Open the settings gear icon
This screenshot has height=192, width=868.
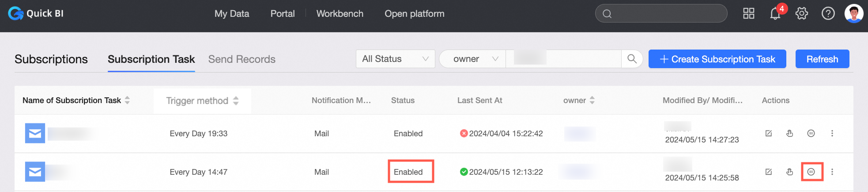(x=802, y=14)
